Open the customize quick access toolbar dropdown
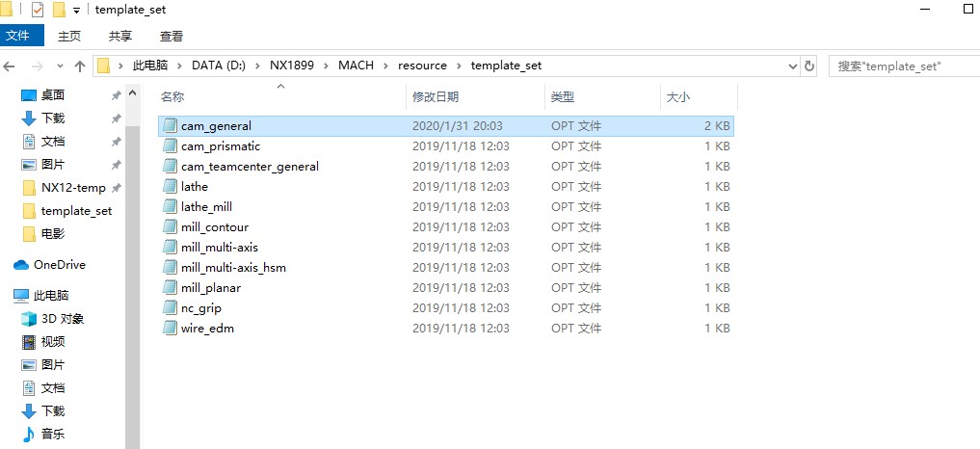This screenshot has height=449, width=980. tap(76, 10)
